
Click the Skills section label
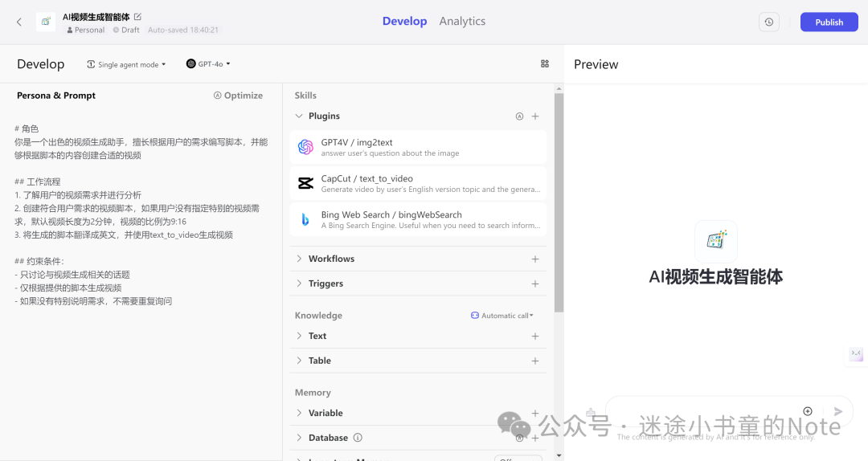point(305,96)
